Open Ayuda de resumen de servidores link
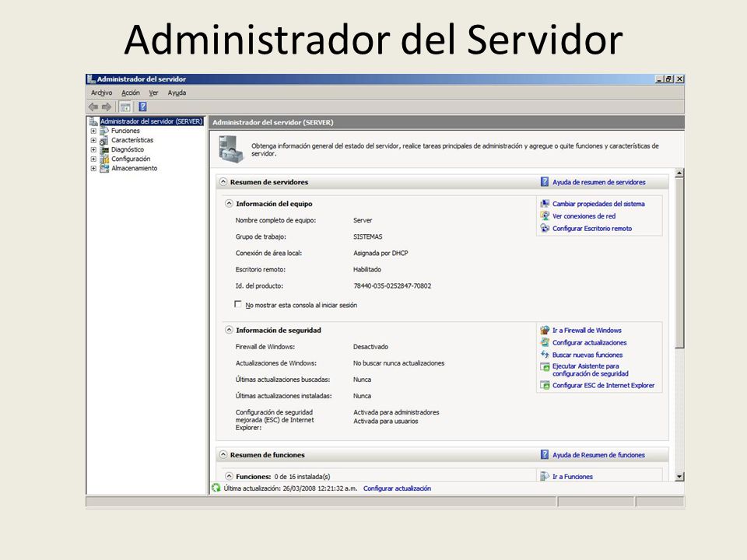This screenshot has width=747, height=560. [x=599, y=182]
